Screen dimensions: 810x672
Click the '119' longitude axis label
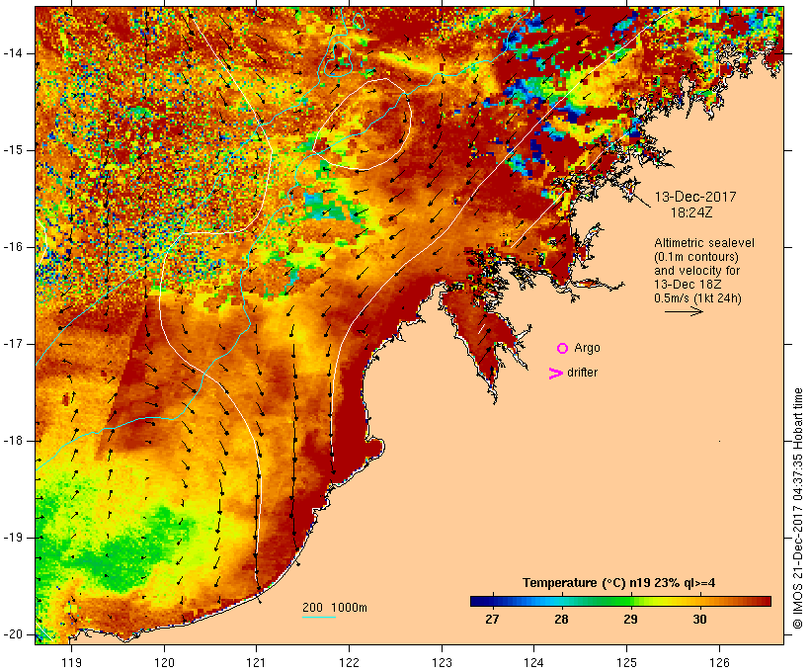tap(71, 663)
